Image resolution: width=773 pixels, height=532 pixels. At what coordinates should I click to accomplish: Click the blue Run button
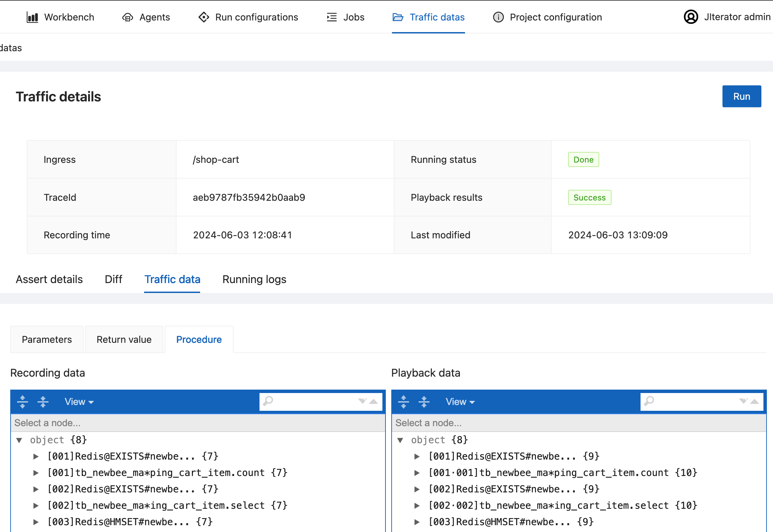pyautogui.click(x=742, y=96)
